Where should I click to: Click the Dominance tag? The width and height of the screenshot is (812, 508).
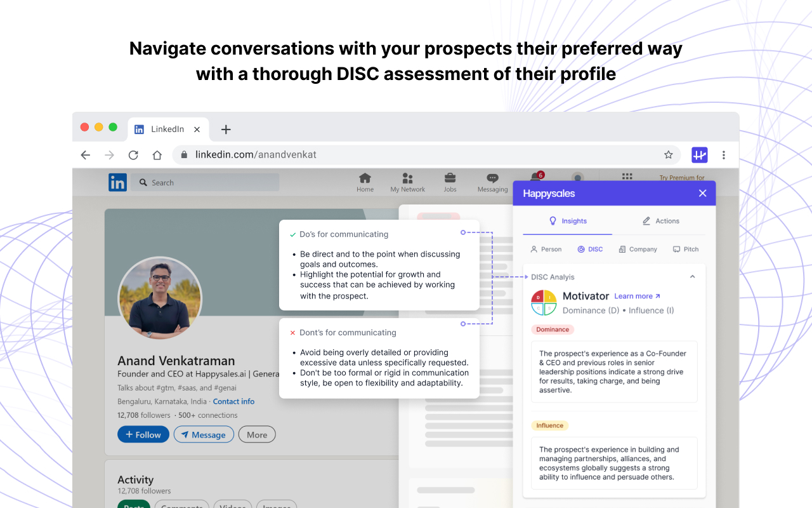(553, 330)
